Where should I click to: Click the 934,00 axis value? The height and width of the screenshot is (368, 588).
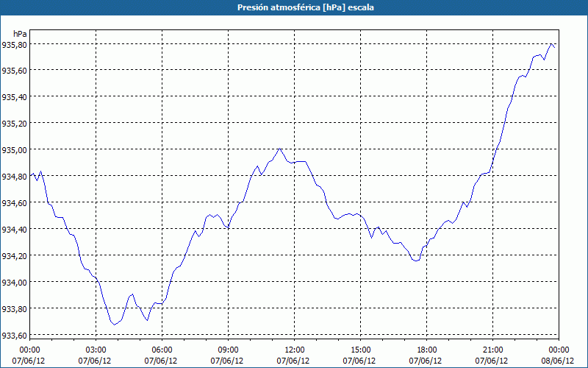coord(14,282)
